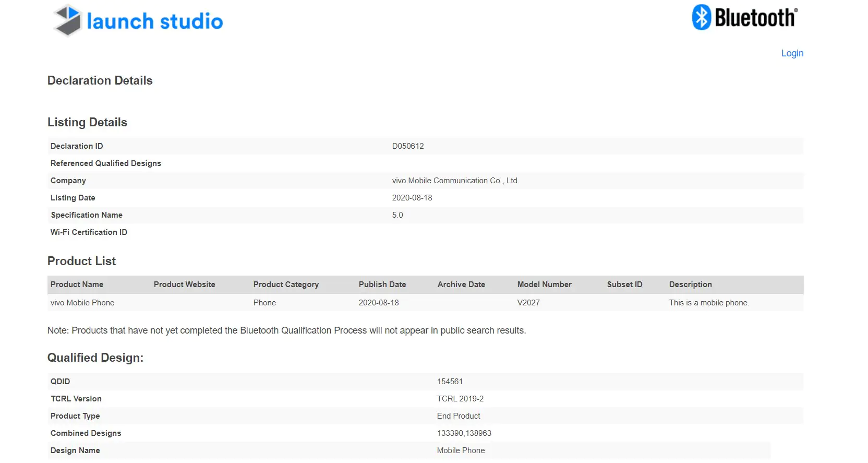Click the Product Category column header
Image resolution: width=868 pixels, height=463 pixels.
(x=286, y=284)
